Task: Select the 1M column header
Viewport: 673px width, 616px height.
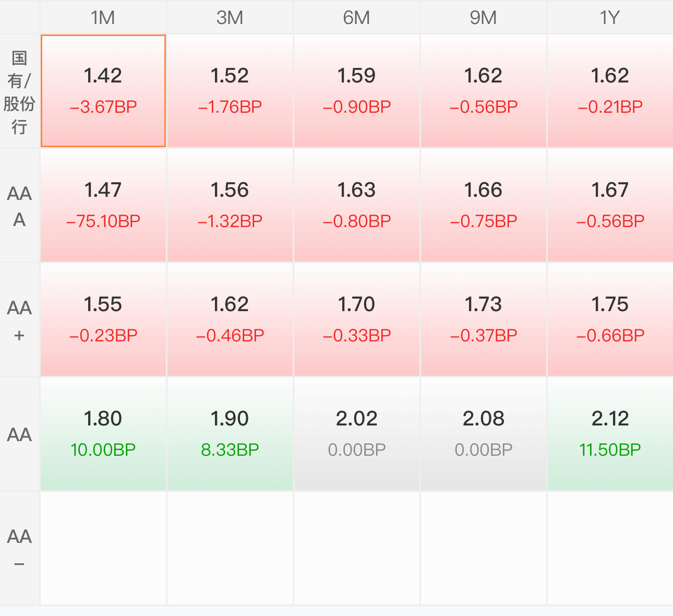Action: [x=103, y=17]
